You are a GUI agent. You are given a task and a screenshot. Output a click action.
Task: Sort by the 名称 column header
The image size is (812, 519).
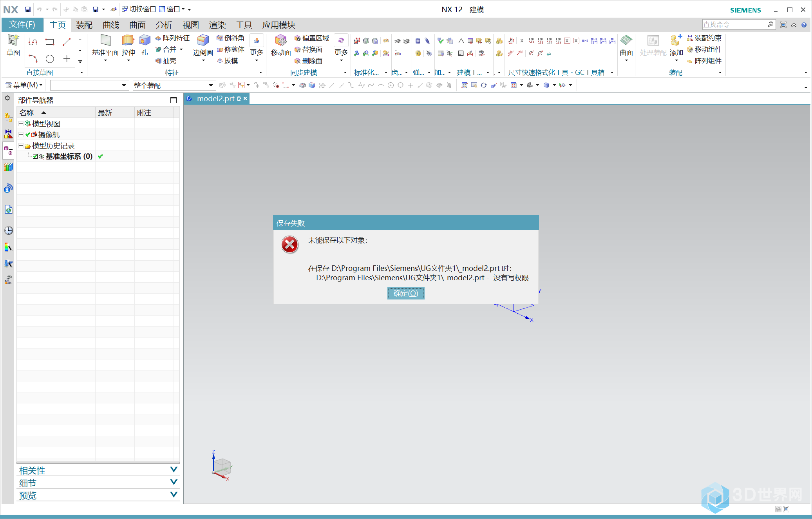pos(56,113)
